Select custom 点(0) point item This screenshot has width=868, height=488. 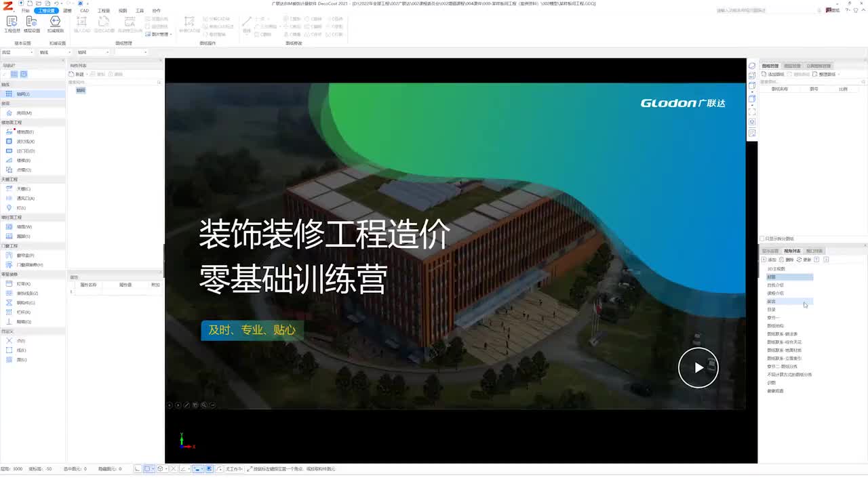tap(33, 341)
